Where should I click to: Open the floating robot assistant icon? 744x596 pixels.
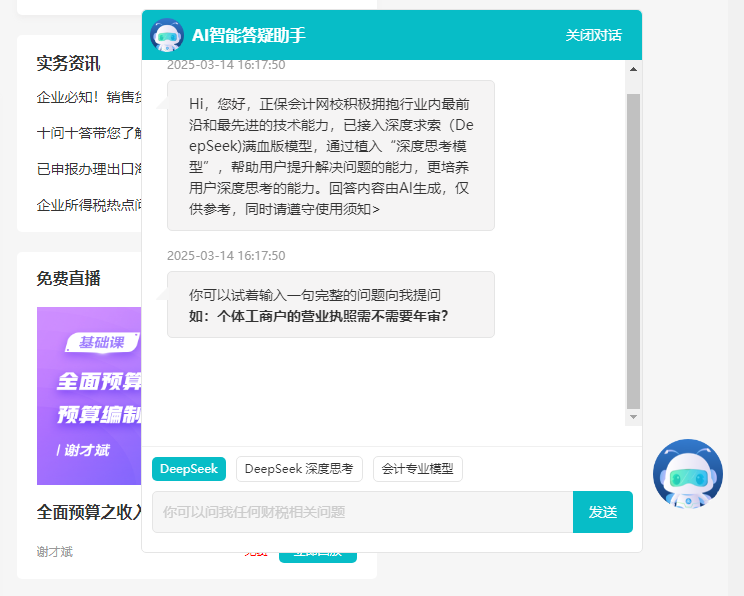[687, 474]
